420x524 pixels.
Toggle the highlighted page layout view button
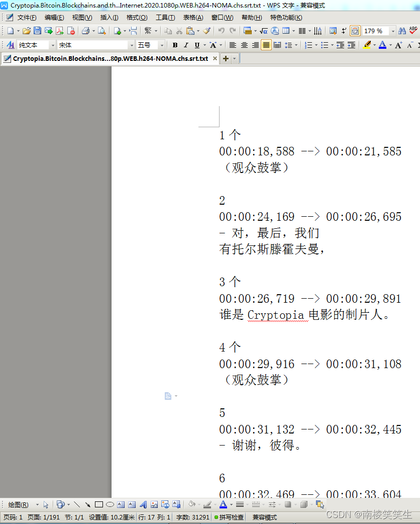tap(355, 31)
